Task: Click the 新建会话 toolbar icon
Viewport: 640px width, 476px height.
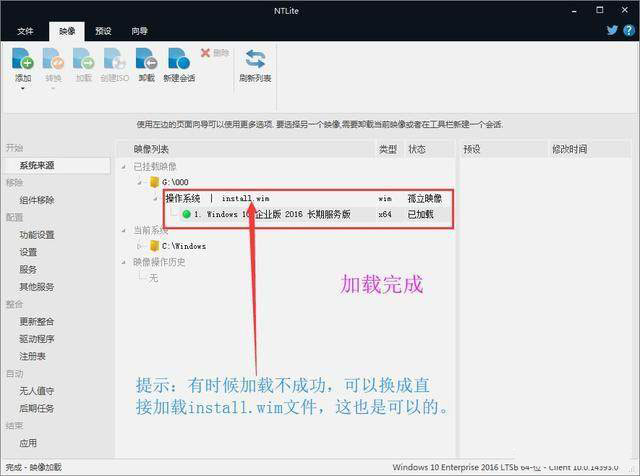Action: (x=179, y=60)
